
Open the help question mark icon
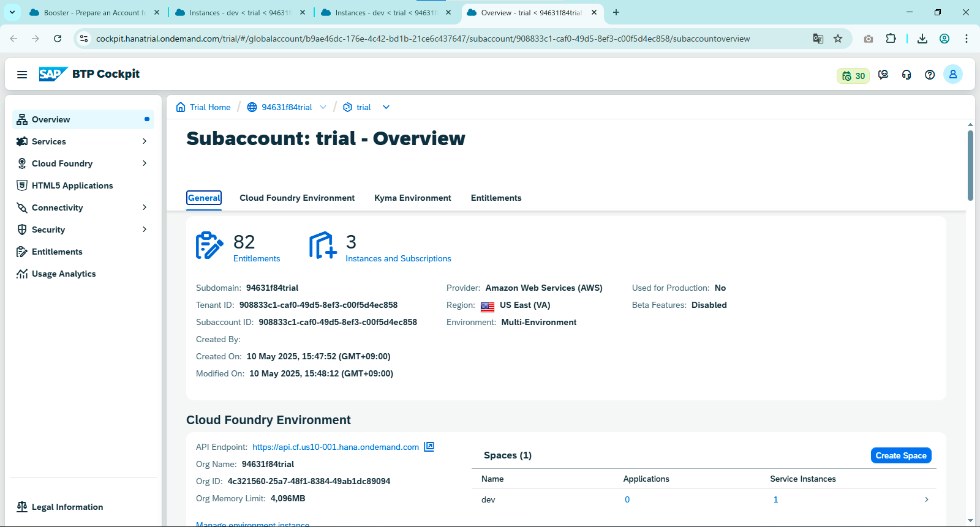click(930, 75)
